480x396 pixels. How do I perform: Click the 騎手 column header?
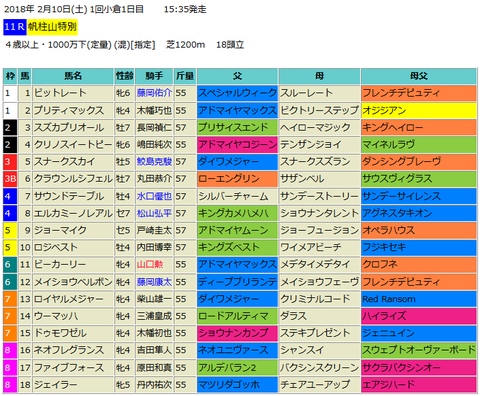click(154, 76)
